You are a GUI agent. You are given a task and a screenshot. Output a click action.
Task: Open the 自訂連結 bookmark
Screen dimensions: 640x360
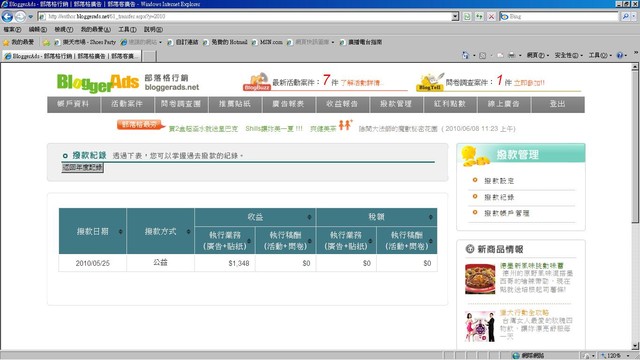183,42
